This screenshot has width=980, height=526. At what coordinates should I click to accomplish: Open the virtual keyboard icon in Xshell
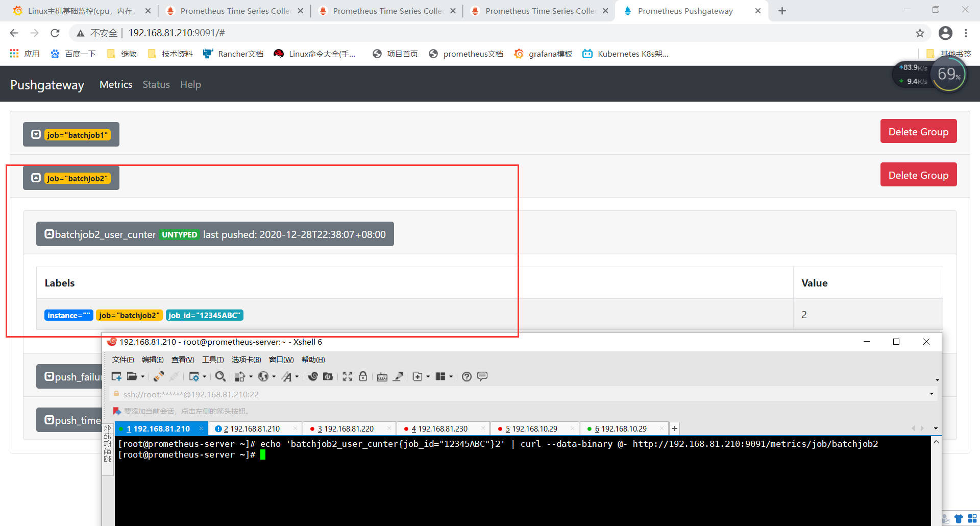(382, 376)
